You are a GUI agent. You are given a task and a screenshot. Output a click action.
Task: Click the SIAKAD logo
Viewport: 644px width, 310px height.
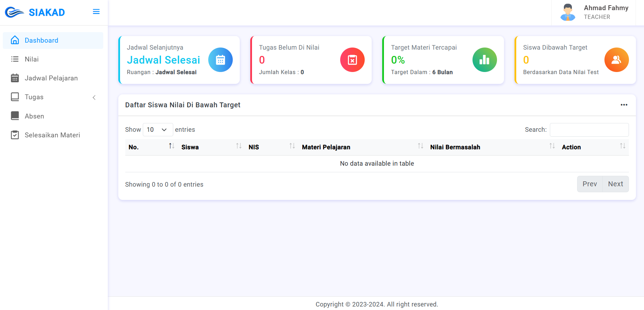[x=35, y=12]
